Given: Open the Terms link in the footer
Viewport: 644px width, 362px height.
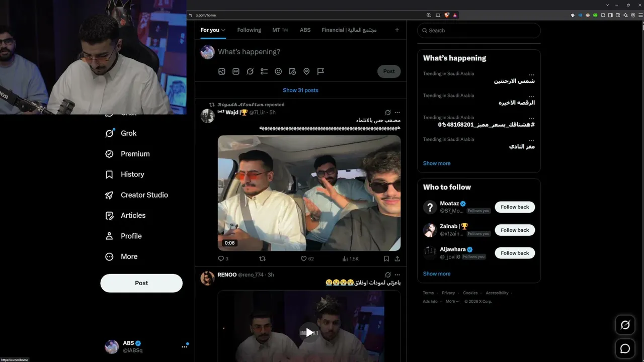Looking at the screenshot, I should (428, 293).
